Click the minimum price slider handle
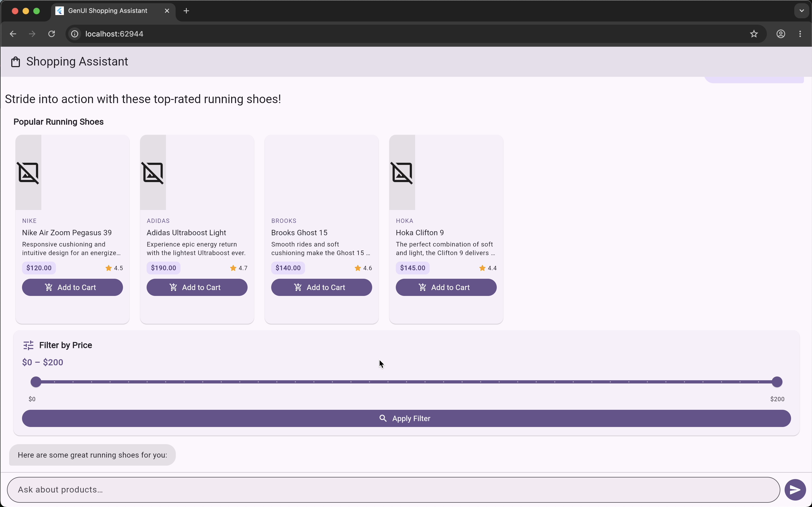This screenshot has width=812, height=507. pos(36,382)
